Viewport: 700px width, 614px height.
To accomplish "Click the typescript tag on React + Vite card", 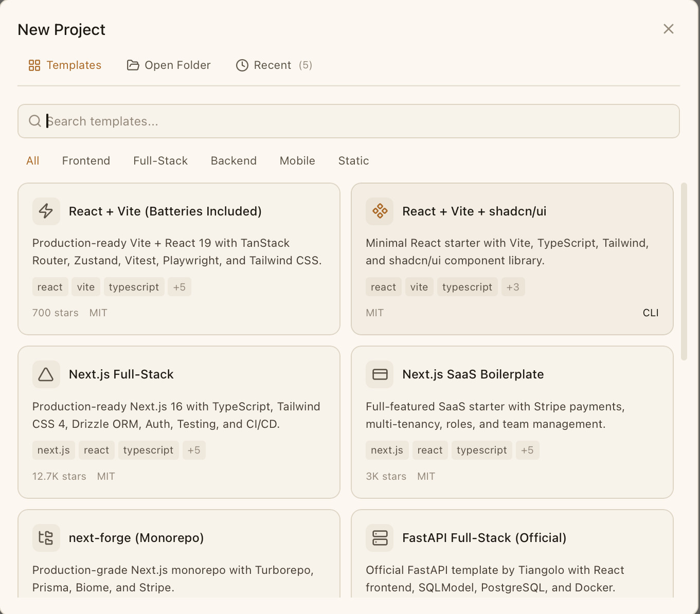I will pyautogui.click(x=134, y=286).
